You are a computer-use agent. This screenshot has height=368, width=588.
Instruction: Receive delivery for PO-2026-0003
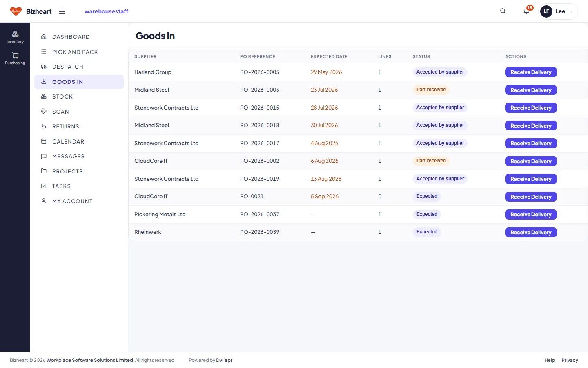point(531,90)
